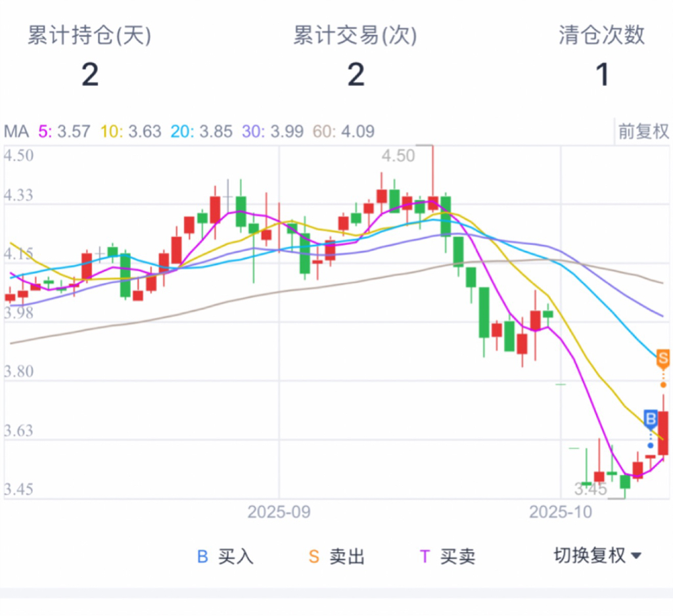This screenshot has height=616, width=673.
Task: Click the 前复权 adjustment button
Action: [x=643, y=131]
